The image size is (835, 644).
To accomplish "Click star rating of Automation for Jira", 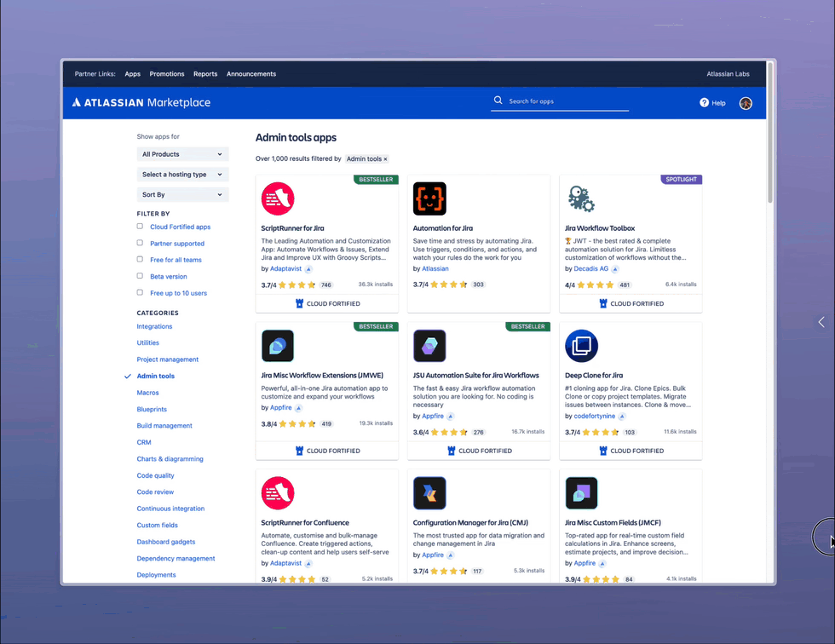I will pos(449,285).
